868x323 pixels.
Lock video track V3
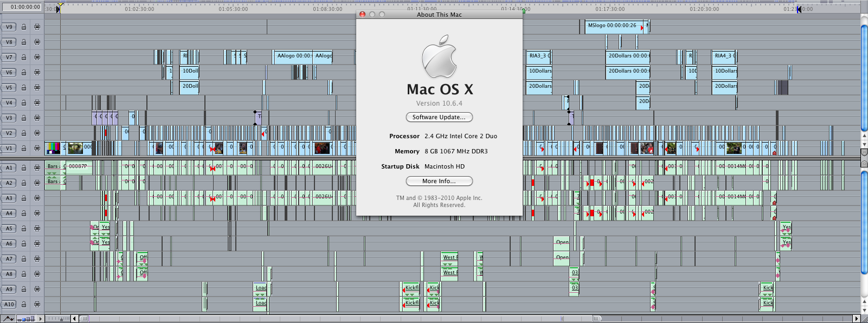click(x=24, y=118)
